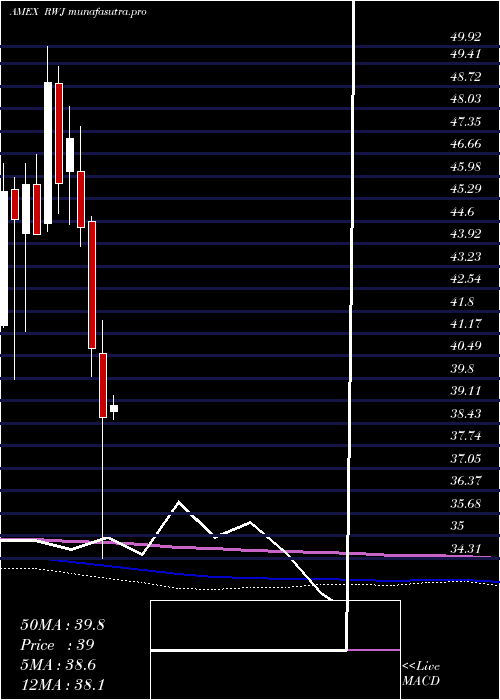Click the peak of the white MACD line
Screen dimensions: 500x700
[x=179, y=502]
